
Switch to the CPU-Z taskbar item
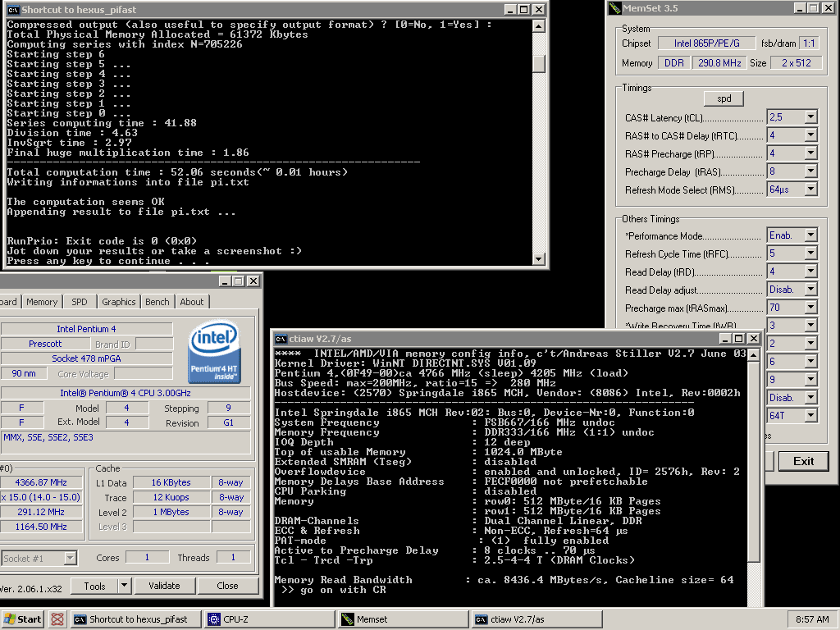coord(269,619)
